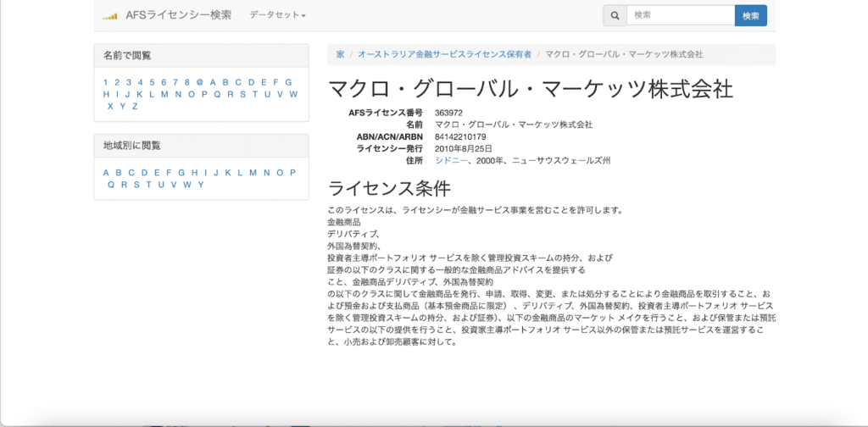Viewport: 868px width, 427px height.
Task: Click the ABN/ACN/ARBN field label
Action: (390, 136)
